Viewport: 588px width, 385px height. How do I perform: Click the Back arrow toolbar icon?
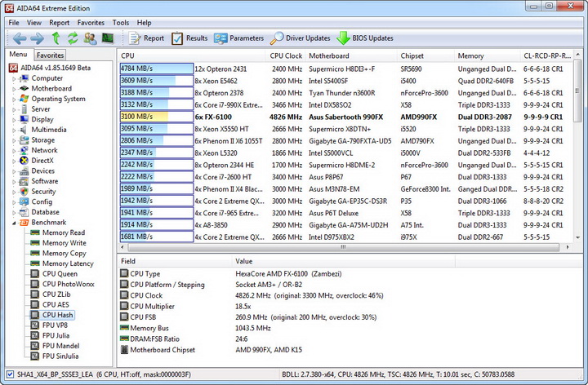(20, 38)
